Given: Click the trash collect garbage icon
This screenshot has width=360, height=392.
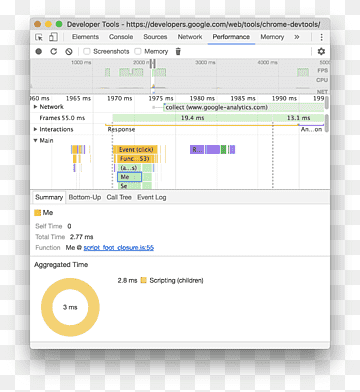Looking at the screenshot, I should pyautogui.click(x=178, y=51).
